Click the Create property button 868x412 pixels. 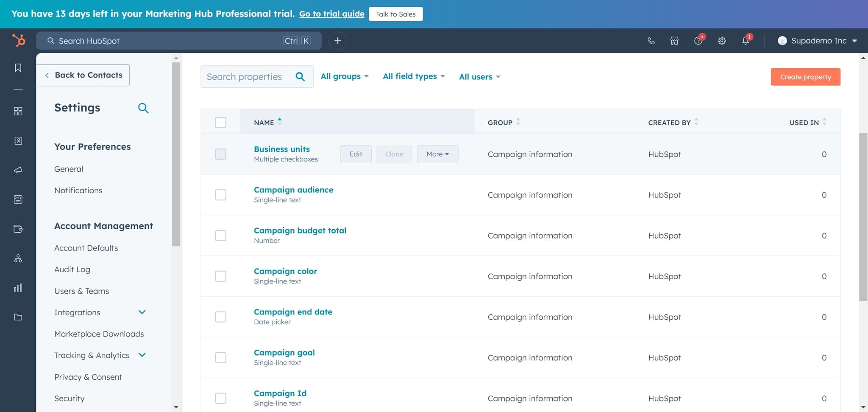(x=805, y=77)
